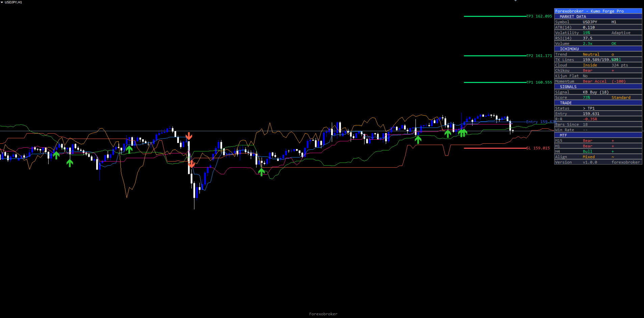The height and width of the screenshot is (318, 644).
Task: Click the rightmost double green buy arrow
Action: coord(463,133)
